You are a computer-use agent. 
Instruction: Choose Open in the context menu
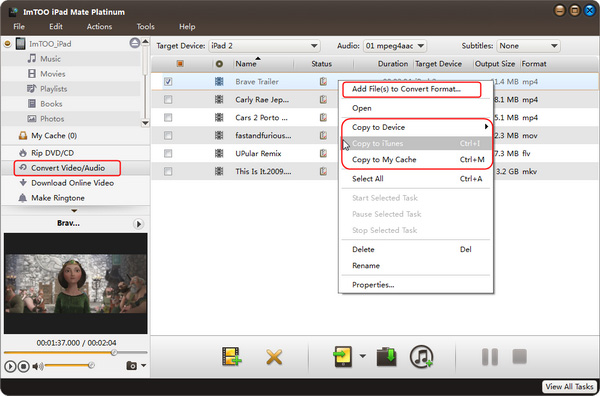(416, 108)
